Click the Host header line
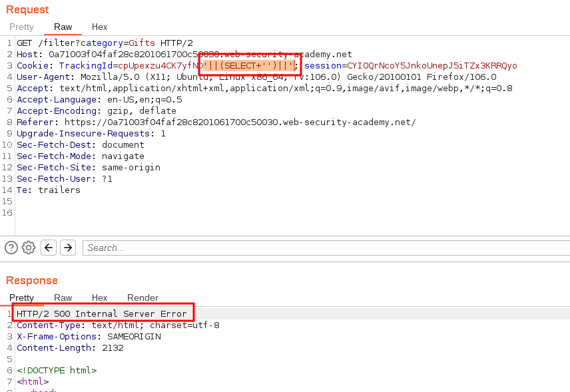 click(184, 54)
